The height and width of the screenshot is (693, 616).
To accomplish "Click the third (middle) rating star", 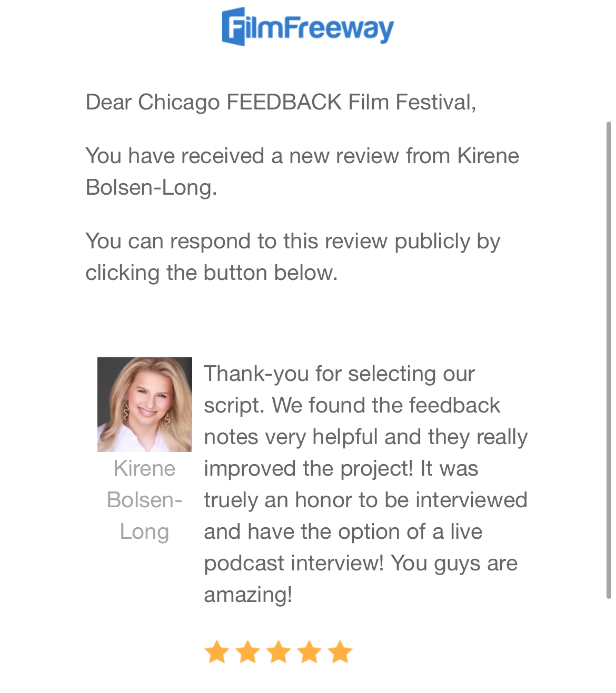I will (x=279, y=651).
